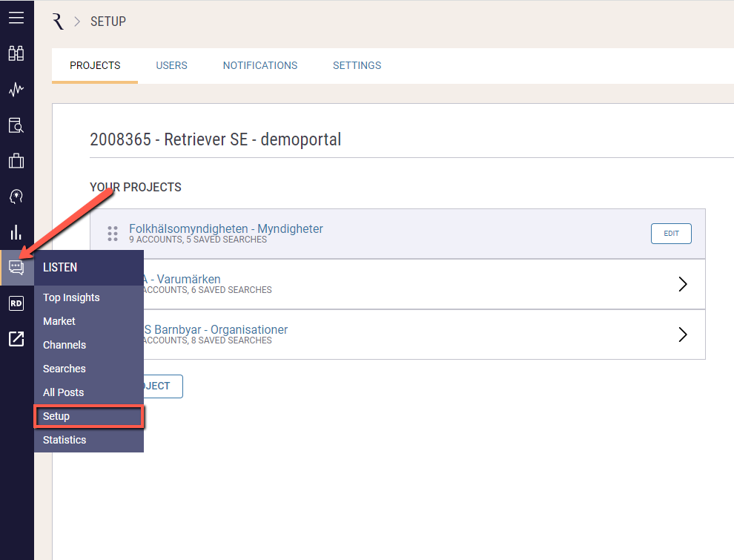Click '9 ACCOUNTS, 5 SAVED SEARCHES' text
The width and height of the screenshot is (734, 560).
(x=198, y=240)
